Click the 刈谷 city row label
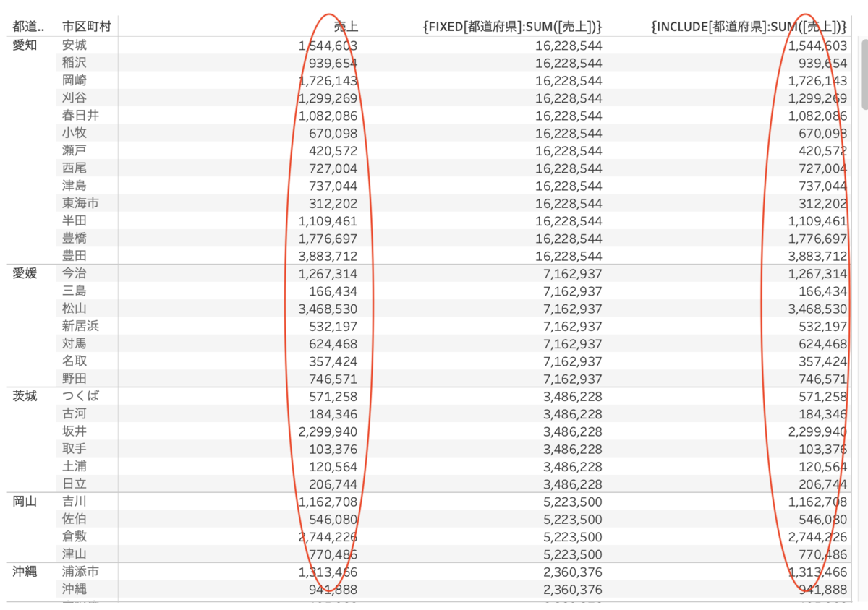 74,98
